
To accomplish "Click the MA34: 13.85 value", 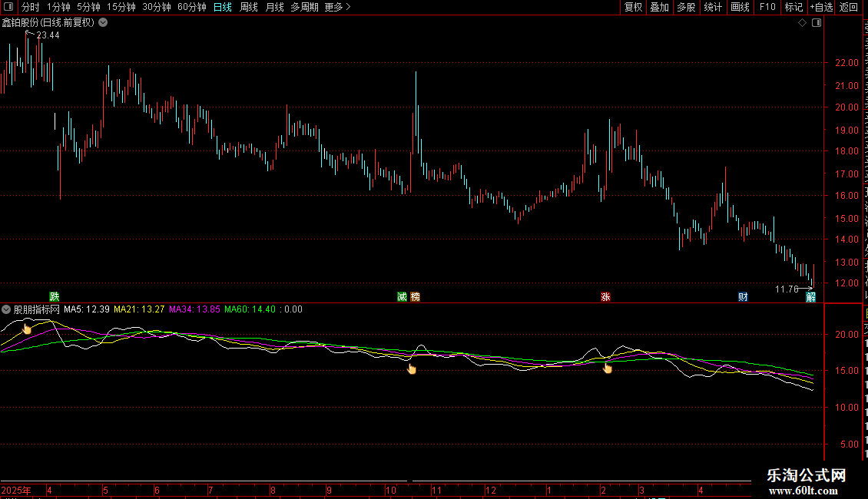I will pos(194,309).
